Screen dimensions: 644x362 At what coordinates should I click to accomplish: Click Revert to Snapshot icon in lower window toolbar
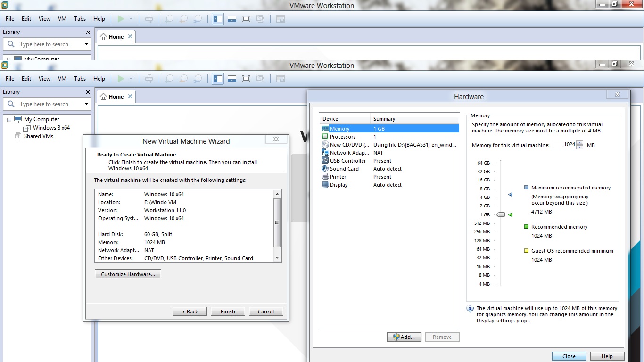[183, 79]
